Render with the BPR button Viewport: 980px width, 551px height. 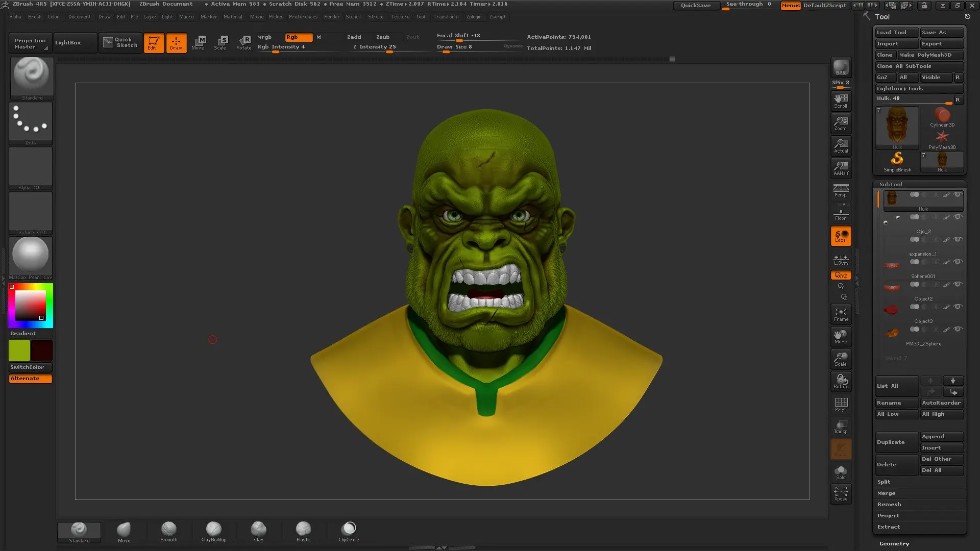[x=841, y=68]
